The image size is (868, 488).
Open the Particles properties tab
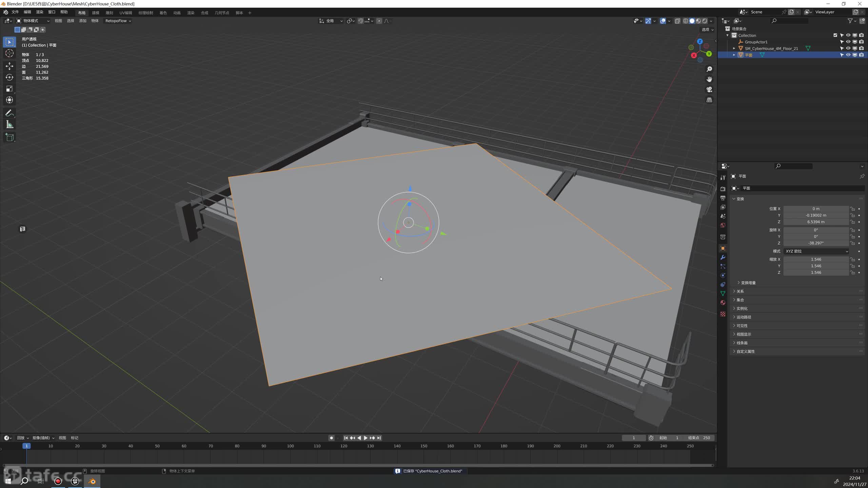pyautogui.click(x=723, y=267)
